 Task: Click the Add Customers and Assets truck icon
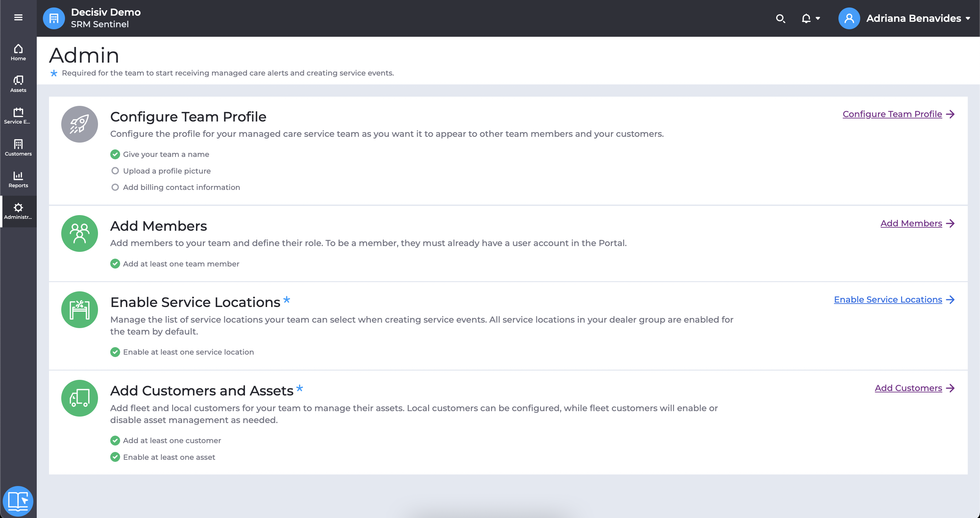click(x=80, y=398)
